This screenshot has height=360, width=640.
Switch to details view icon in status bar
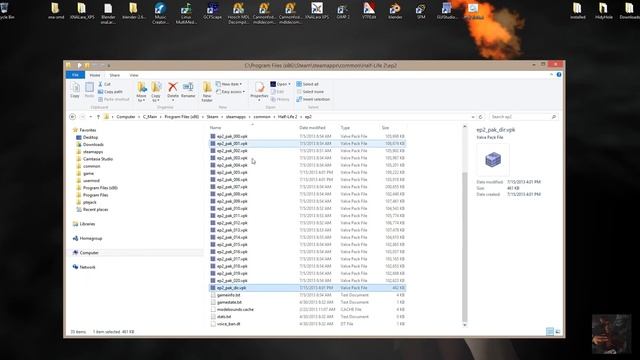550,331
